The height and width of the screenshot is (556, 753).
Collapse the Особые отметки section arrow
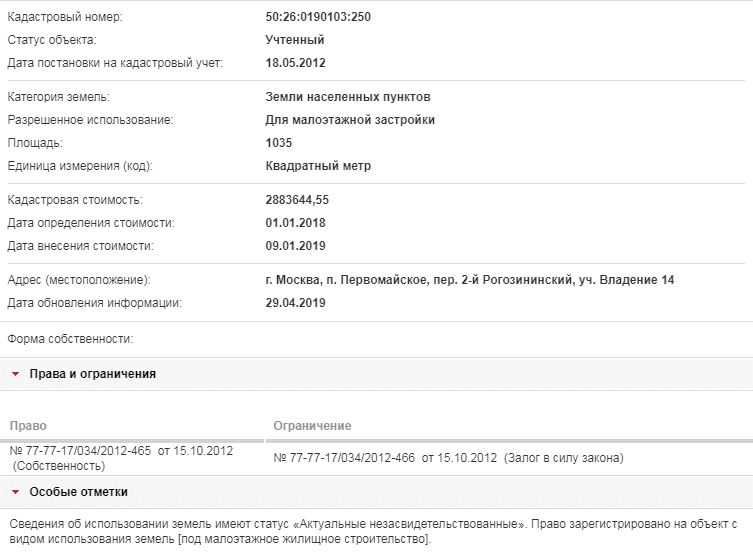click(15, 492)
